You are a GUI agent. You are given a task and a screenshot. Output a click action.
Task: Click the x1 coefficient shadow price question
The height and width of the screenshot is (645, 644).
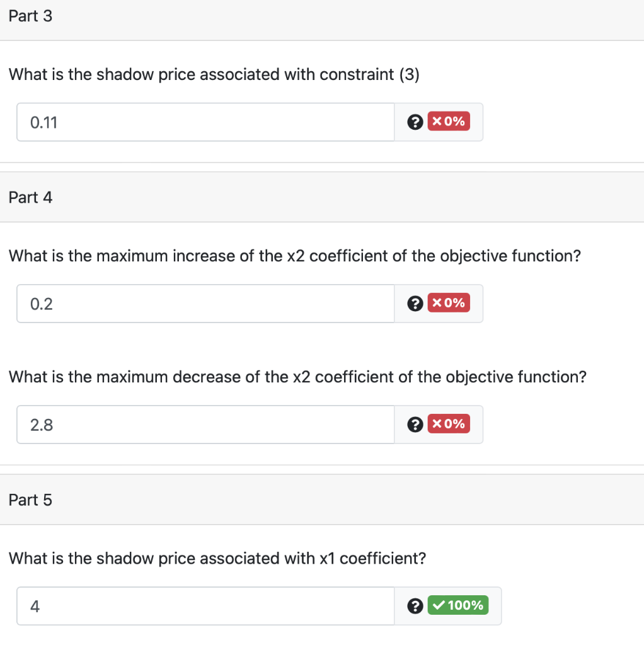point(217,558)
